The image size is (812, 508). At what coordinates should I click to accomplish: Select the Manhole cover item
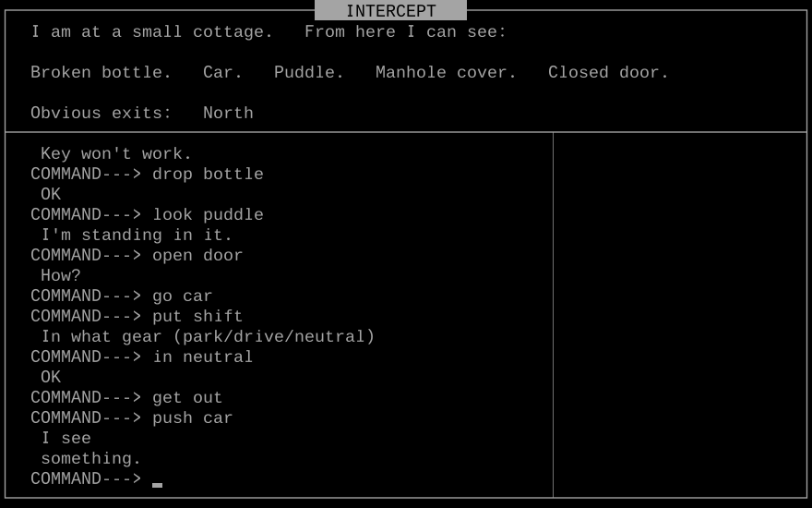point(446,72)
